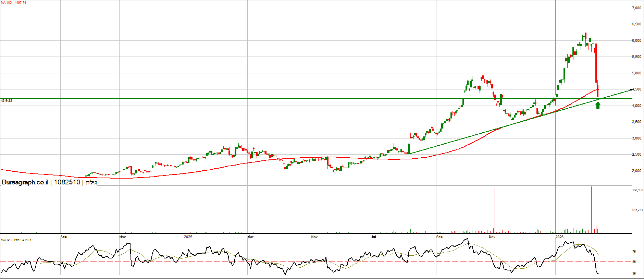Click the diamond marker at trendline end
644x279 pixels.
click(631, 90)
